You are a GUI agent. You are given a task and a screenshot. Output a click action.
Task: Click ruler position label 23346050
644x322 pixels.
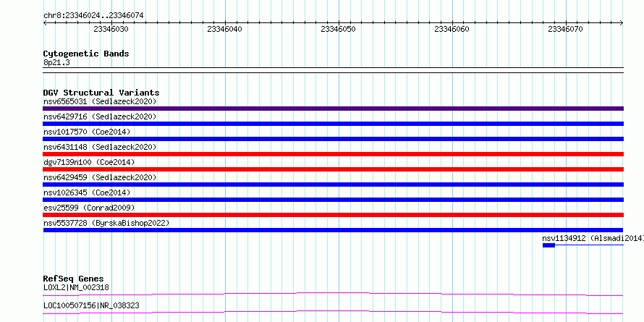tap(338, 29)
